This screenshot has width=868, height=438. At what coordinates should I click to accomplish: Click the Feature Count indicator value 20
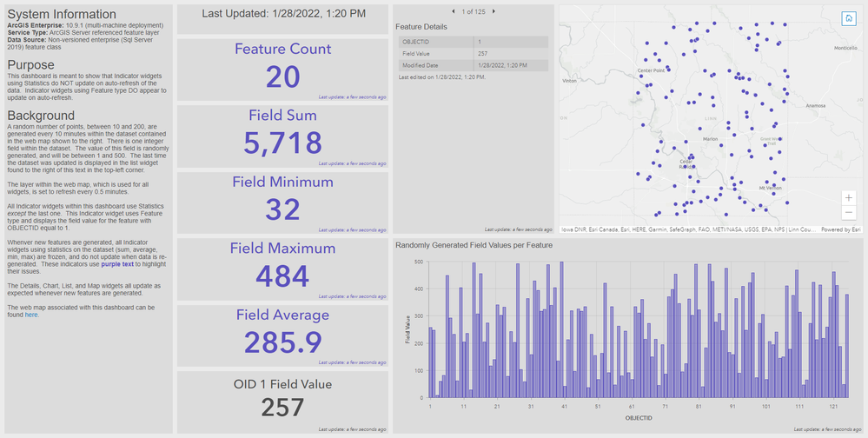pos(283,77)
